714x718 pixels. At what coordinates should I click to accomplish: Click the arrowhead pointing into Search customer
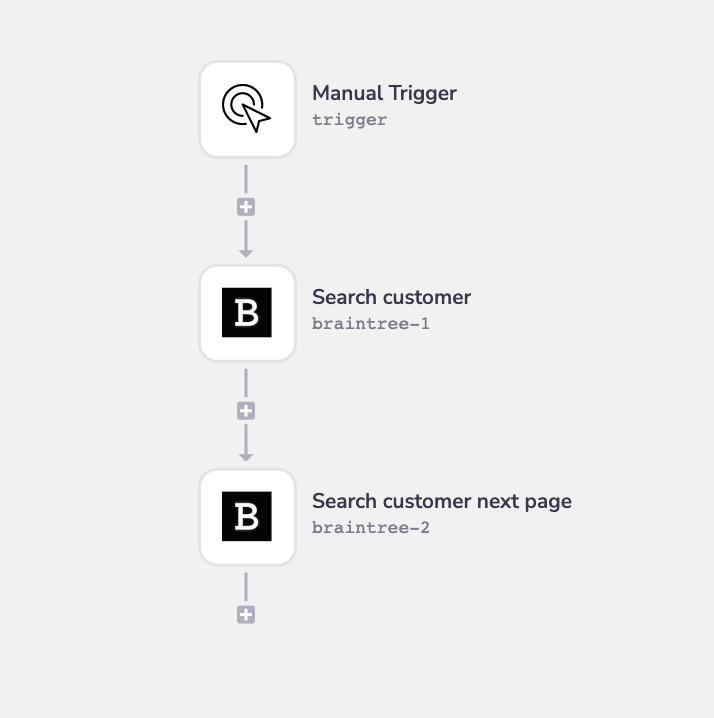[246, 252]
